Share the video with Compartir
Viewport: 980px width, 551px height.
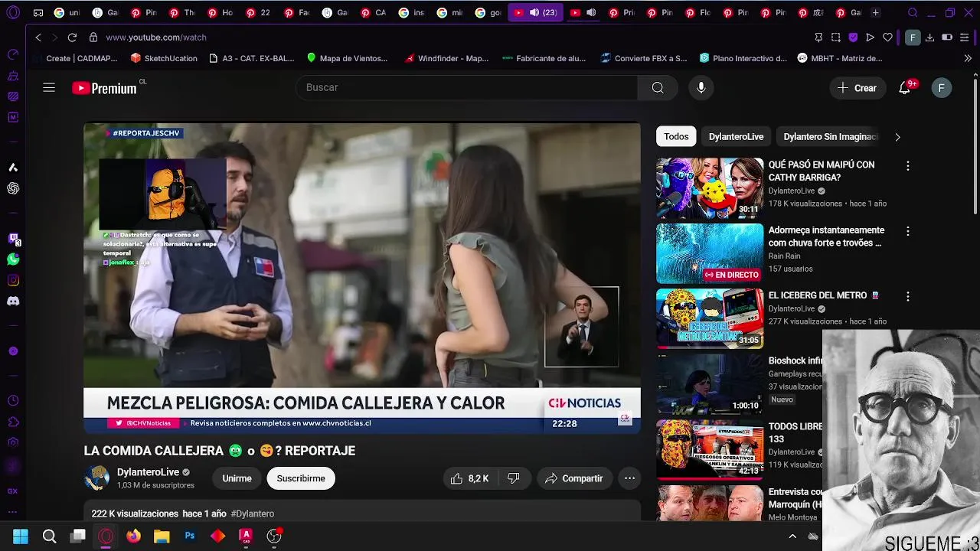pyautogui.click(x=573, y=478)
